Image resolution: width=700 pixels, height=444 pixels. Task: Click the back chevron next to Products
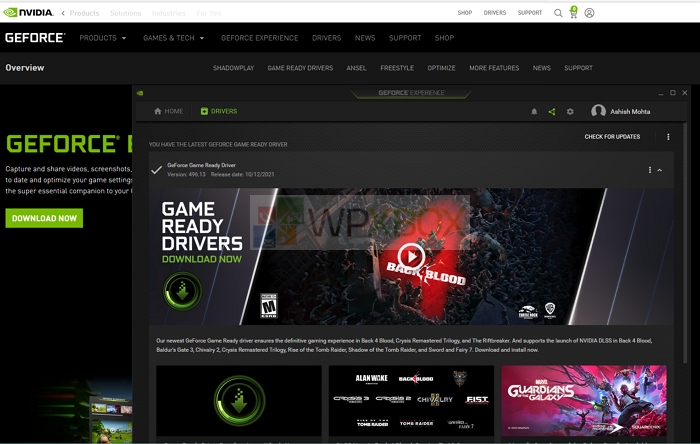63,13
